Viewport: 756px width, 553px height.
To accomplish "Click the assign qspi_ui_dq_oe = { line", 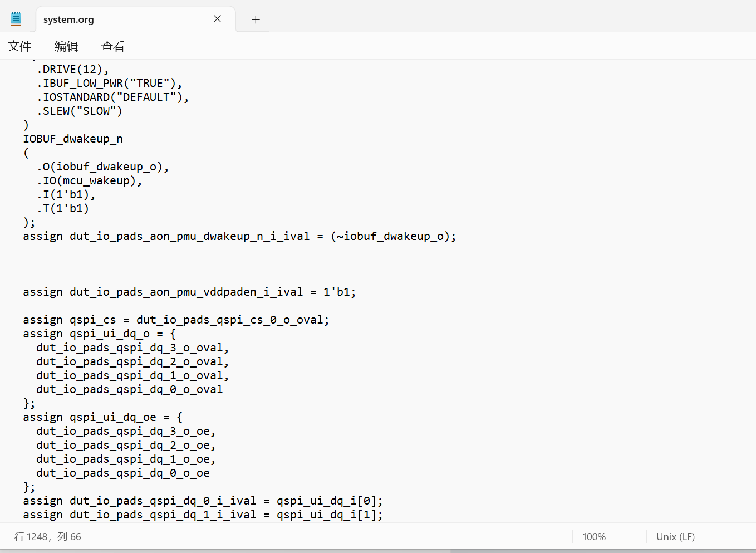I will 103,417.
